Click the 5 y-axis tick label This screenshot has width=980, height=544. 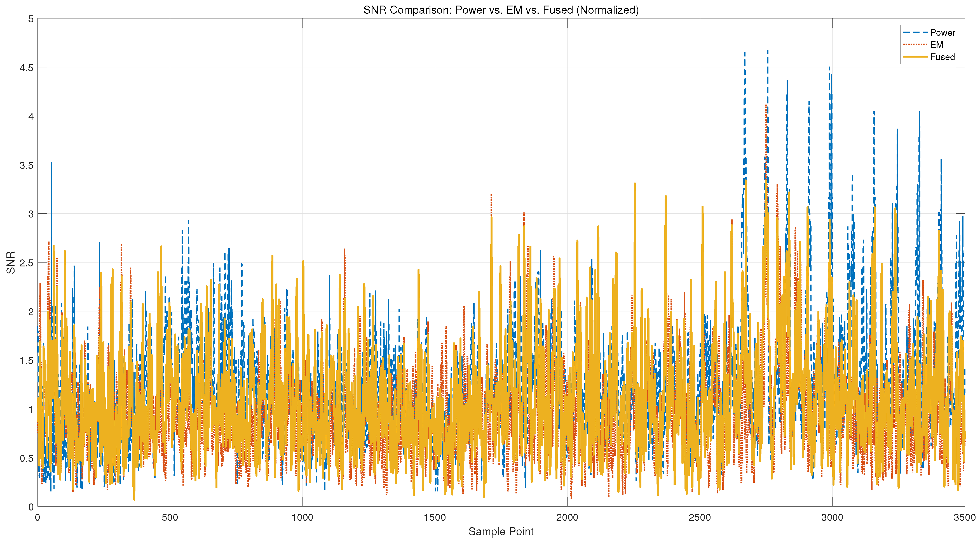point(31,19)
